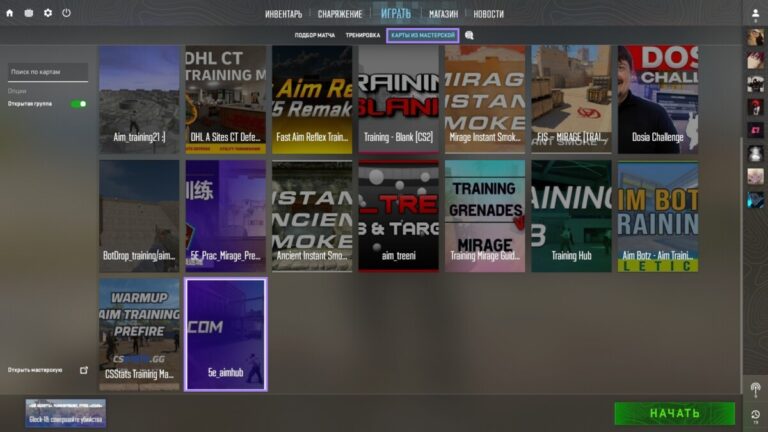Viewport: 768px width, 432px height.
Task: Choose Fast Aim Reflex Training map
Action: point(312,99)
